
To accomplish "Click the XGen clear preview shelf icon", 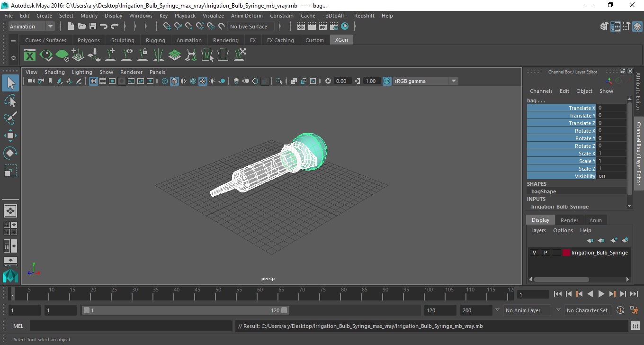I will tap(62, 55).
